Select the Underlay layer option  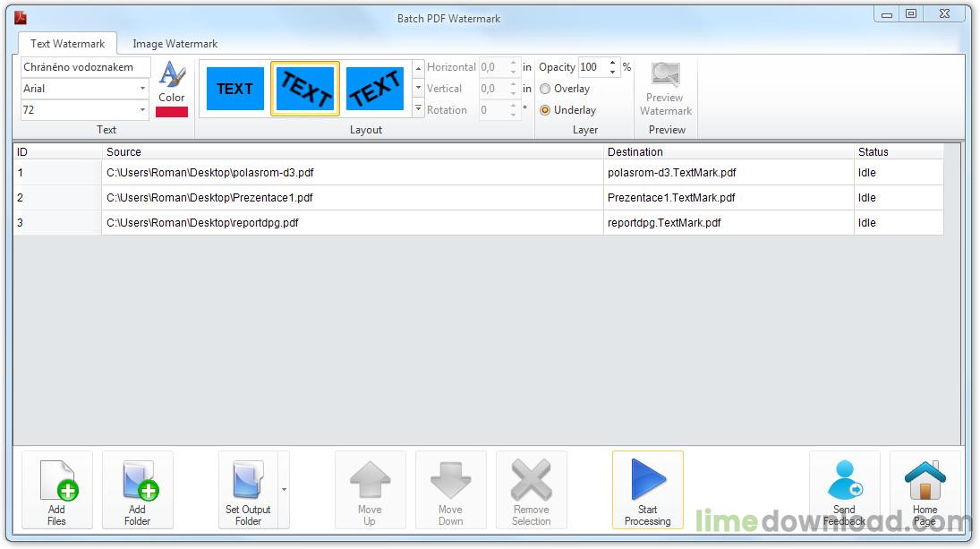pos(545,110)
